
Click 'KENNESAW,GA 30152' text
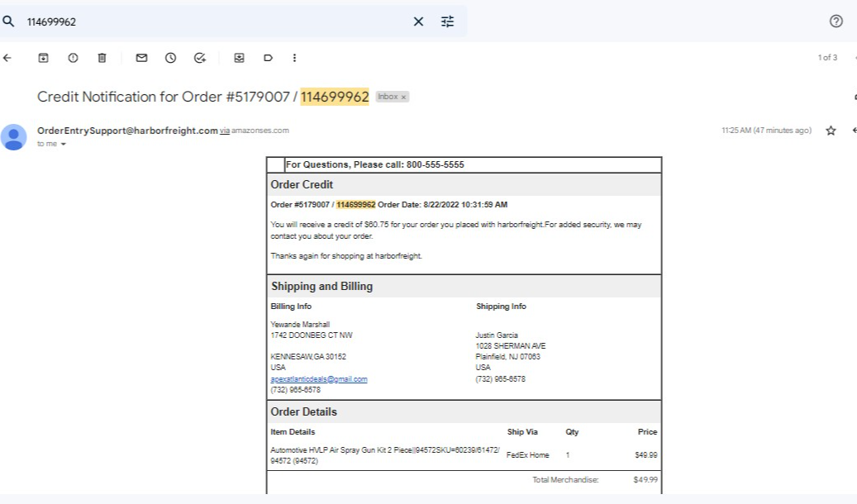coord(308,356)
